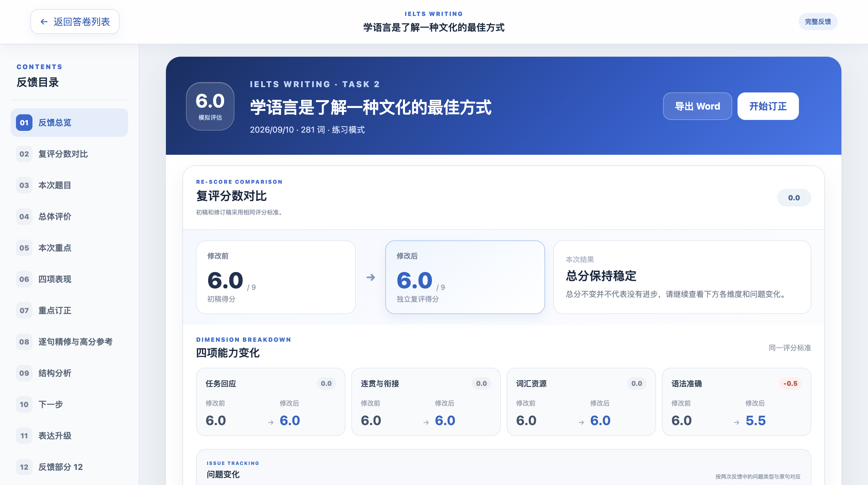Click the -0.5 badge on 语法准确
The width and height of the screenshot is (868, 485).
coord(790,384)
